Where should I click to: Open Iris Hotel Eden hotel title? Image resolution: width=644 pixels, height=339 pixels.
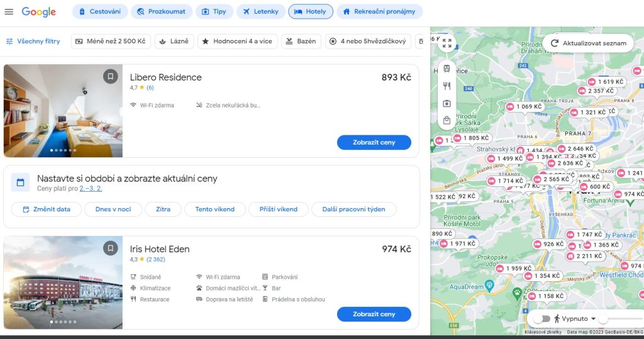160,249
